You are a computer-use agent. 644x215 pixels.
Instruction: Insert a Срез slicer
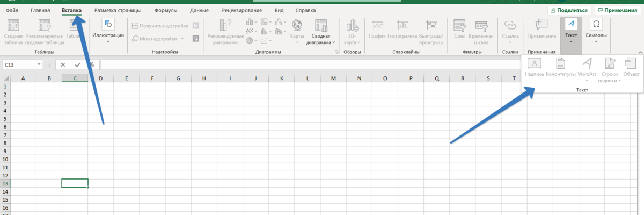pyautogui.click(x=459, y=30)
